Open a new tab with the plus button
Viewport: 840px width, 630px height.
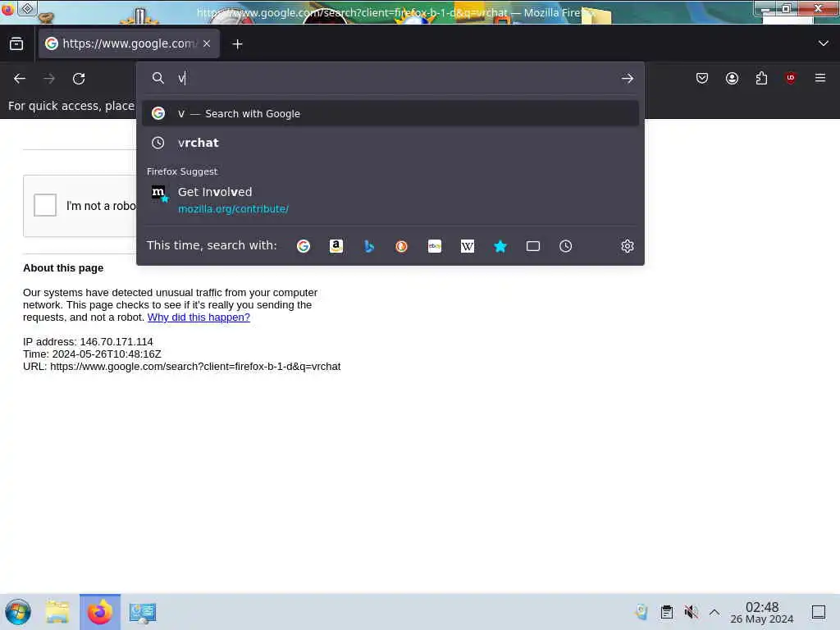(x=237, y=44)
